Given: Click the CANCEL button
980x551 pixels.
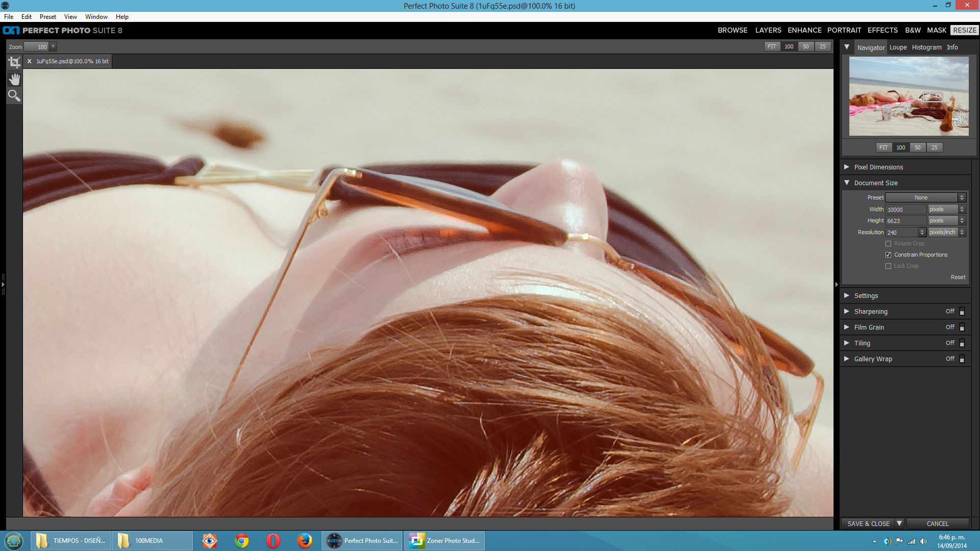Looking at the screenshot, I should 938,523.
